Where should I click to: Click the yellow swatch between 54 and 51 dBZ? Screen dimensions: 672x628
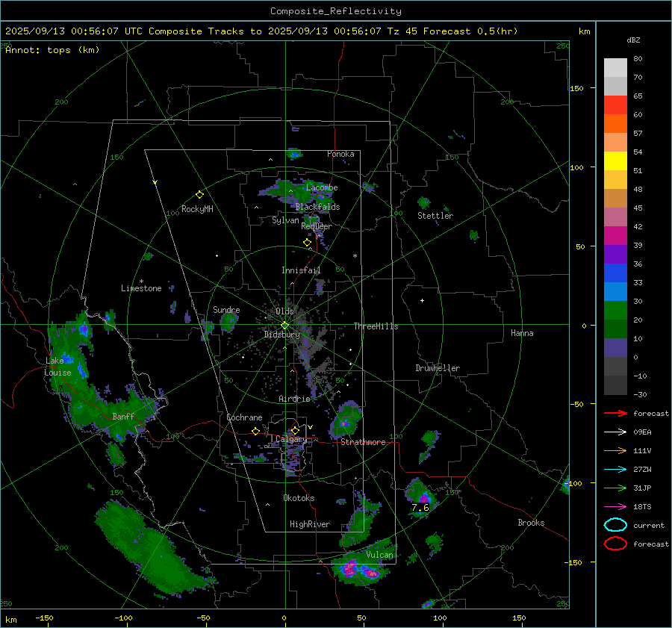coord(615,161)
